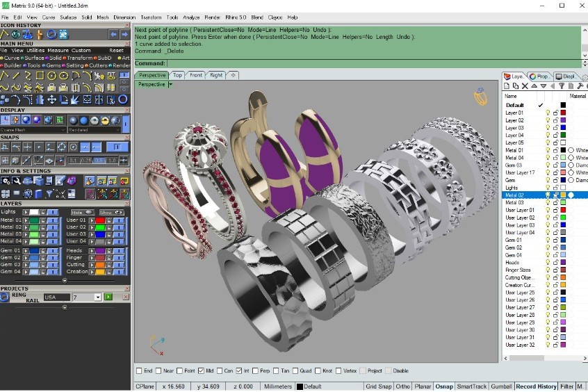
Task: Click the circle curve tool icon
Action: (x=52, y=76)
